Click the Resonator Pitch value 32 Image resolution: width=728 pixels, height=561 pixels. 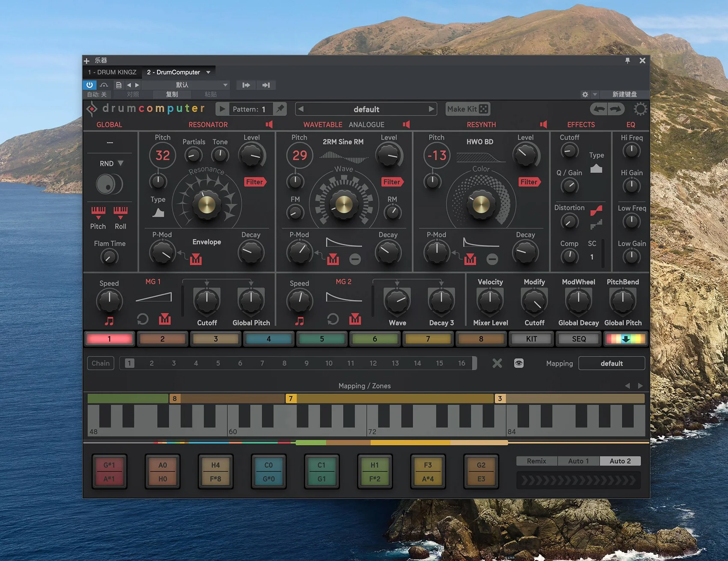point(163,155)
